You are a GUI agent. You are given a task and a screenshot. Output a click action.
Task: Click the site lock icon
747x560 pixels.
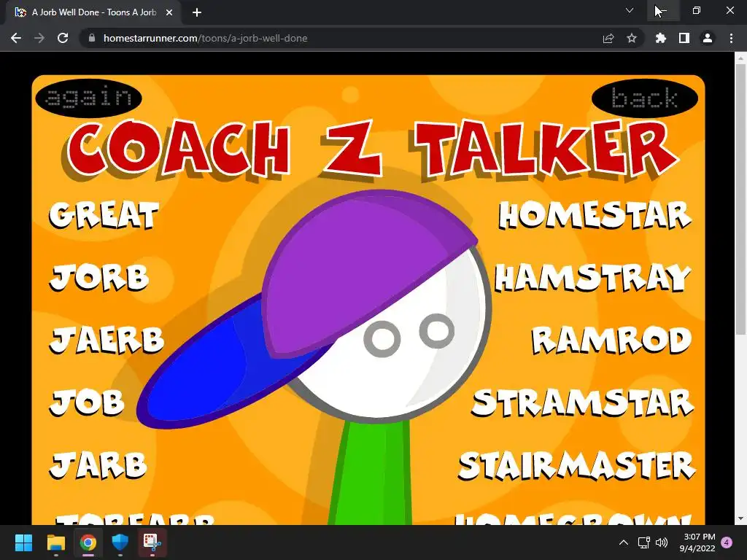pos(92,38)
